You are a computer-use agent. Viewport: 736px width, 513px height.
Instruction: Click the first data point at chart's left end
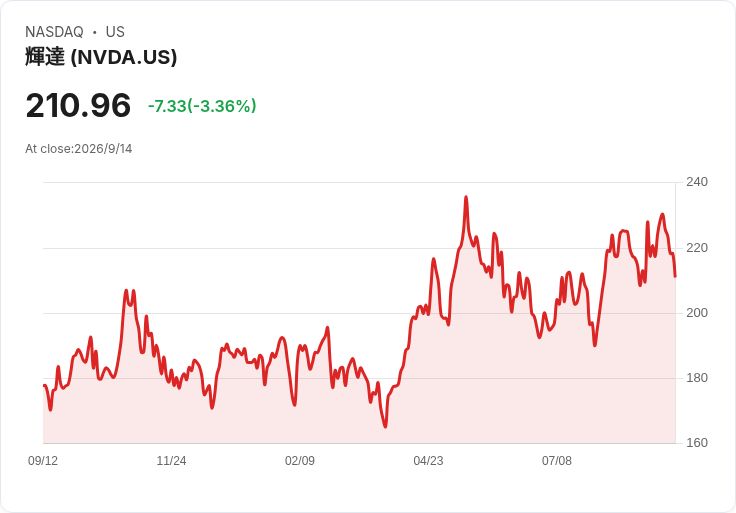[x=44, y=385]
